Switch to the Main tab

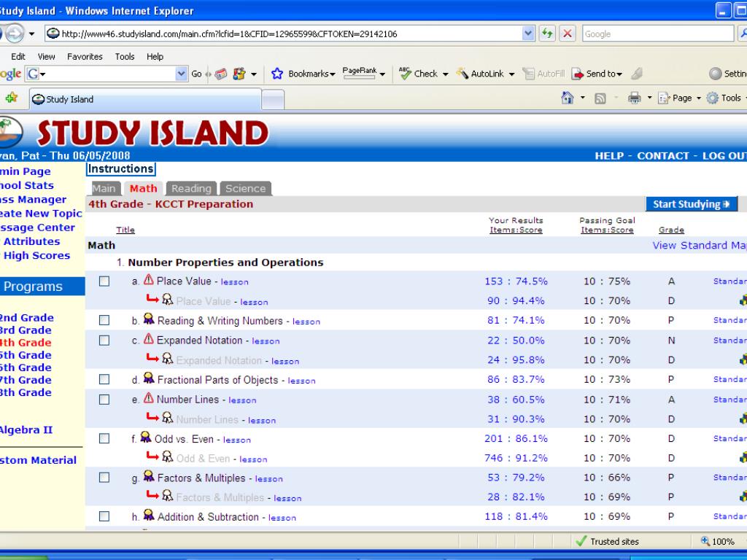[x=104, y=189]
